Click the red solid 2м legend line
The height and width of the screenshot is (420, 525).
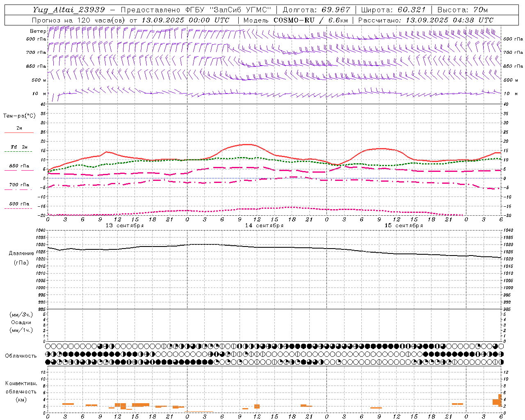(x=19, y=132)
